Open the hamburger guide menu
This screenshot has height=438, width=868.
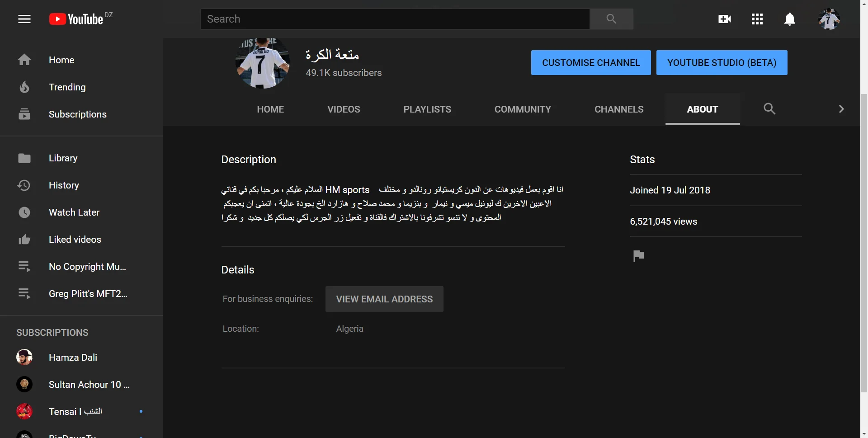[24, 19]
